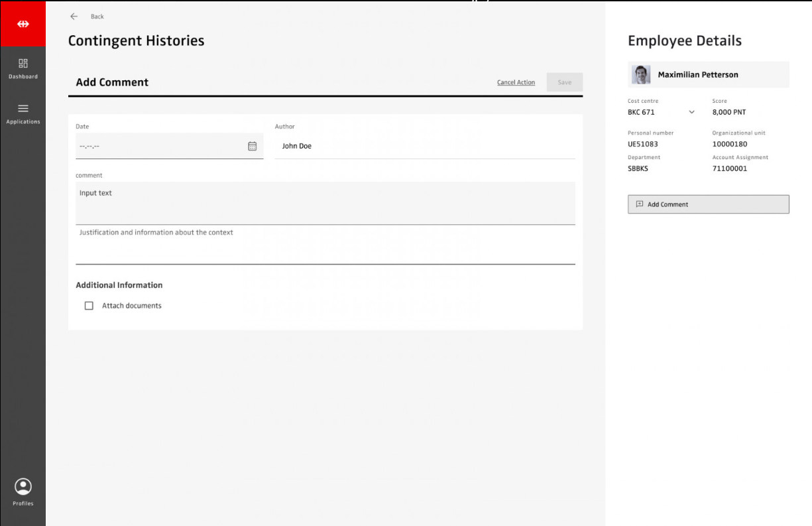This screenshot has width=812, height=526.
Task: Open the calendar date picker icon
Action: pyautogui.click(x=252, y=147)
